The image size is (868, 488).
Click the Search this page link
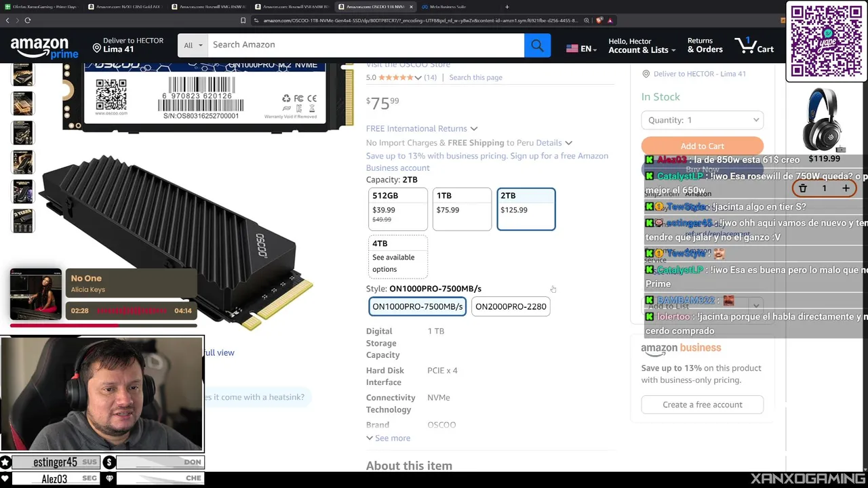(x=475, y=77)
